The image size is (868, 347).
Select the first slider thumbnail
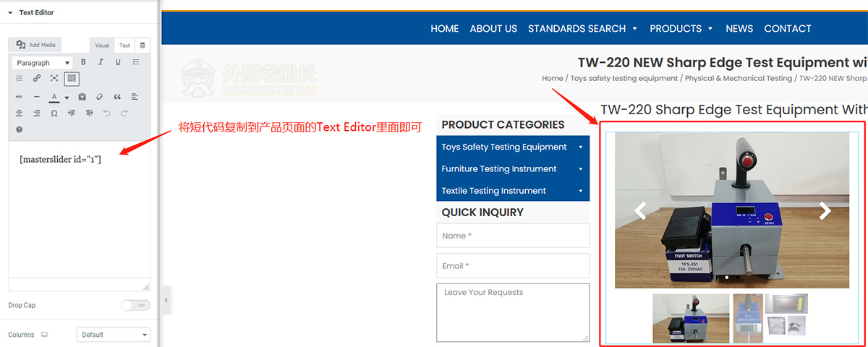click(x=691, y=318)
